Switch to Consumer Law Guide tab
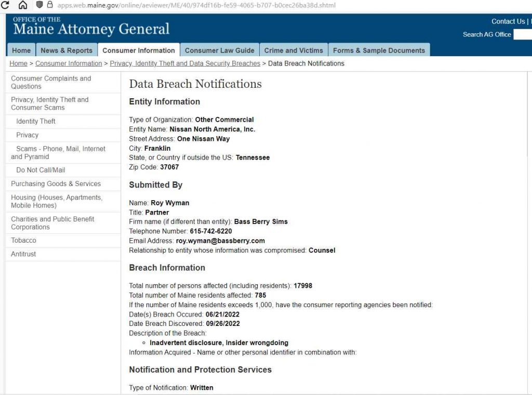Viewport: 532px width, 395px height. coord(220,50)
